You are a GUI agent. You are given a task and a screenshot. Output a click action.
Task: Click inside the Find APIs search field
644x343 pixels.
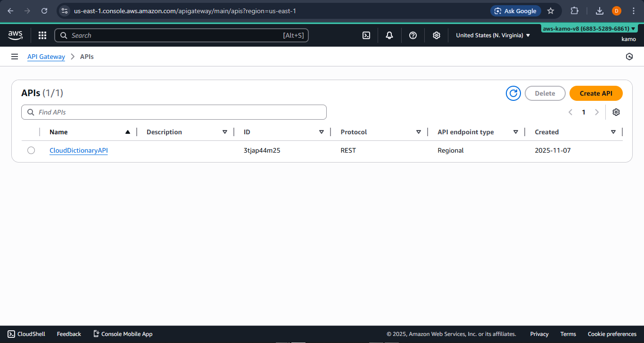(173, 112)
